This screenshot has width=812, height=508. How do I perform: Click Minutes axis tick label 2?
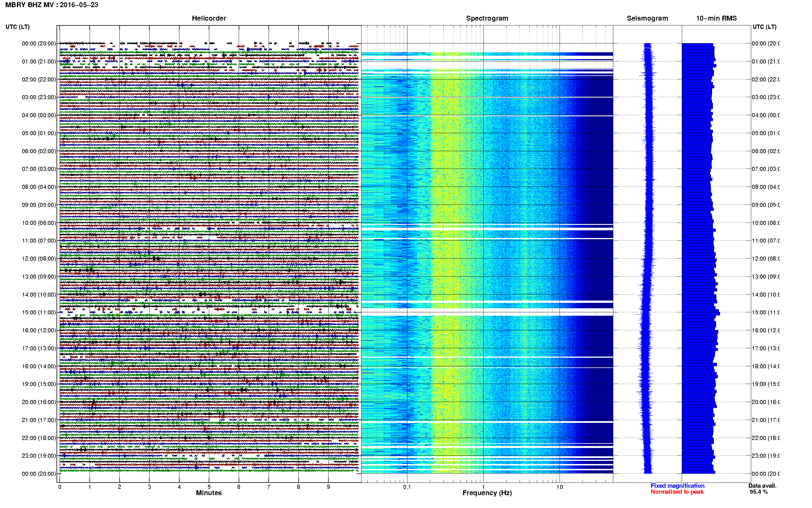tap(119, 487)
